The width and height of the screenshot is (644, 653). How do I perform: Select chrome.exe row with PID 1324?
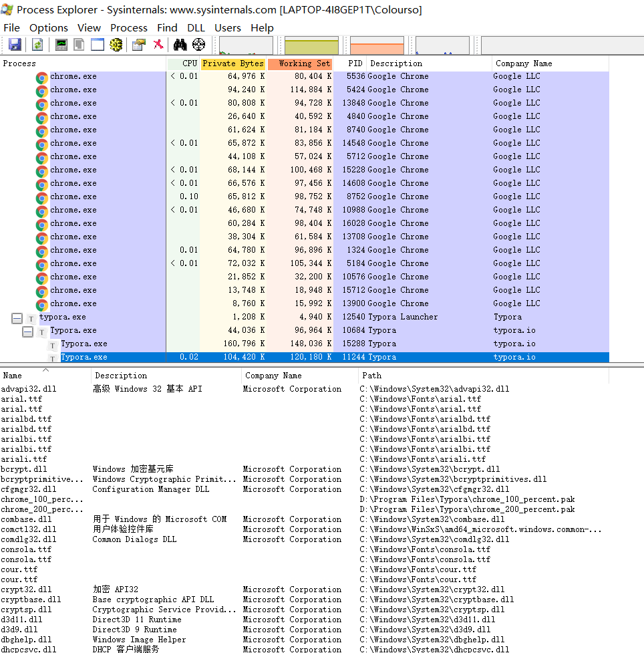[305, 250]
